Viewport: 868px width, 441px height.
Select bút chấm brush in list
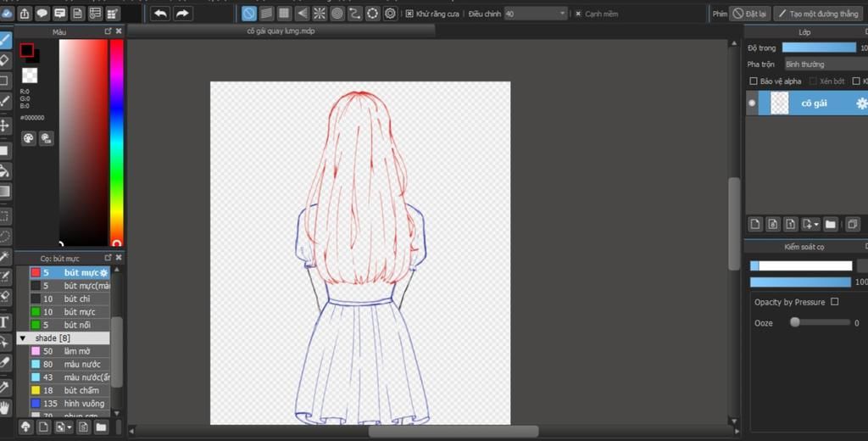point(70,391)
